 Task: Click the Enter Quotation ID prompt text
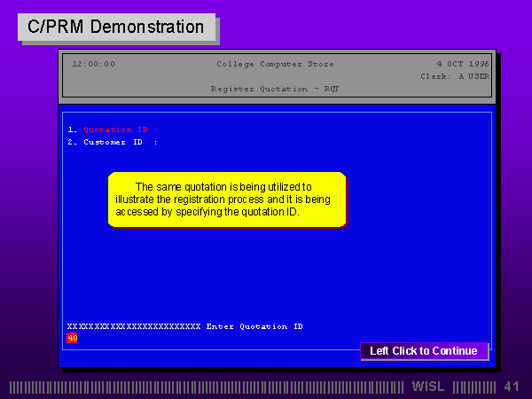[x=254, y=326]
